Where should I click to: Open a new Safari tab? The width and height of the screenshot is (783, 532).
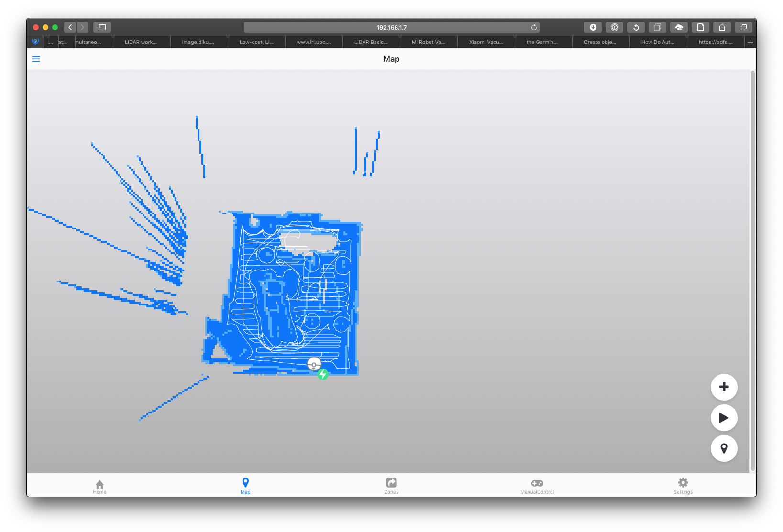pos(750,42)
